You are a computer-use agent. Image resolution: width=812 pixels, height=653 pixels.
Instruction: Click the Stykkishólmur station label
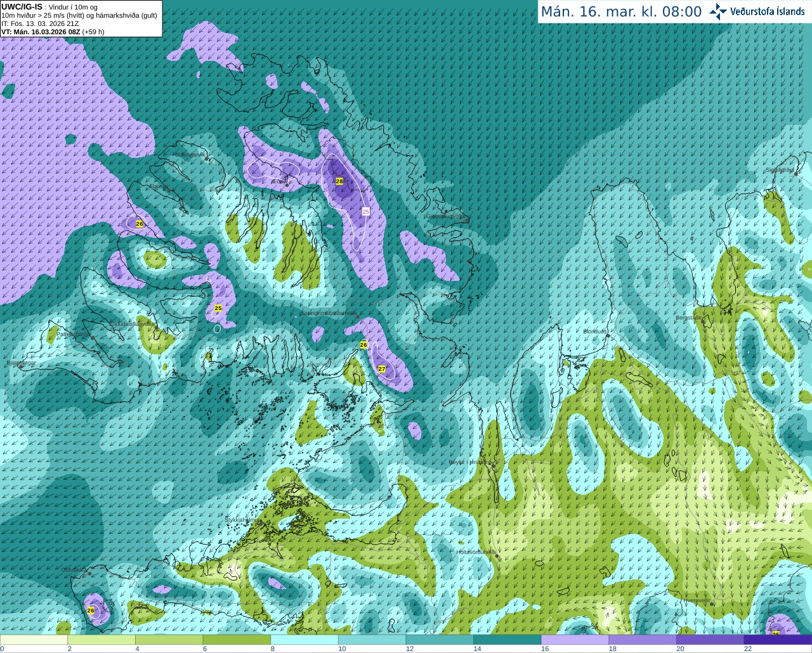[242, 520]
